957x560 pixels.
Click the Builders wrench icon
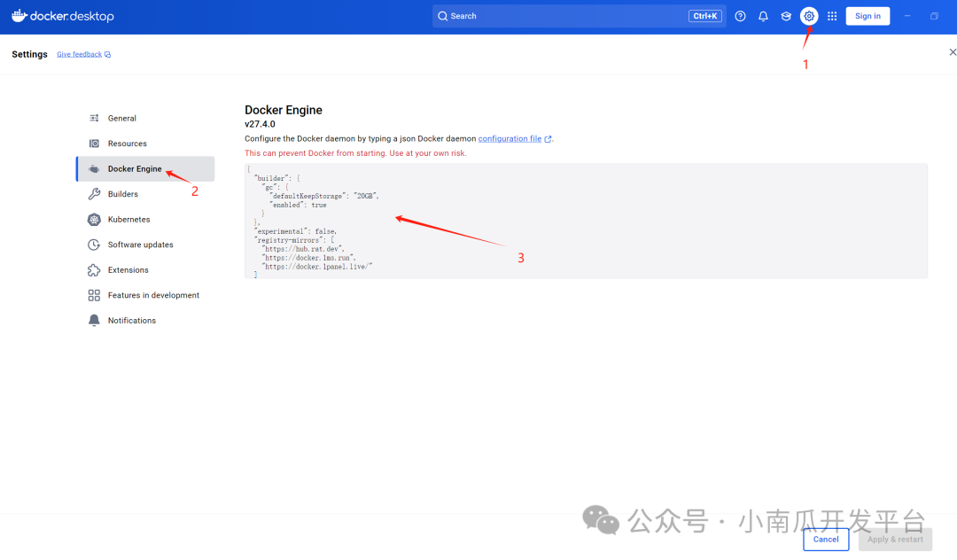(94, 194)
